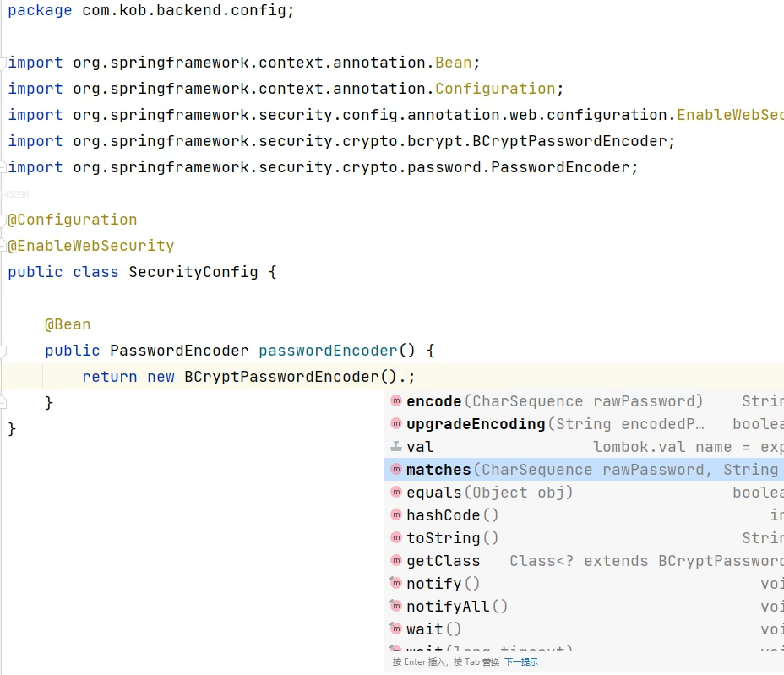Click the closing fold marker of passwordEncoder method
784x675 pixels.
(3, 402)
